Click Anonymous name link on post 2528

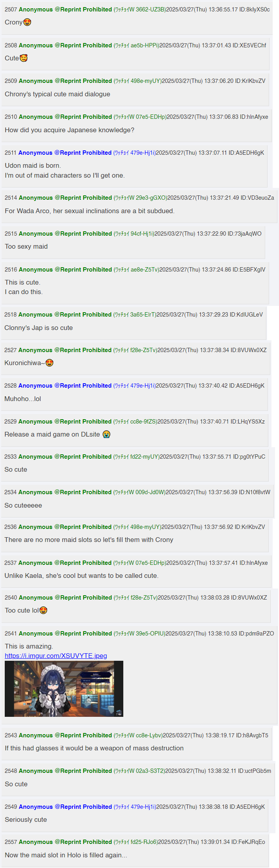(x=35, y=386)
